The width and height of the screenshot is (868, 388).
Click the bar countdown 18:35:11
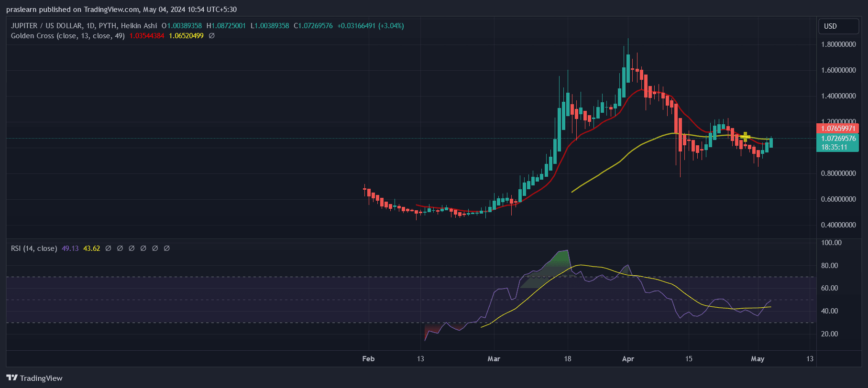[x=834, y=147]
